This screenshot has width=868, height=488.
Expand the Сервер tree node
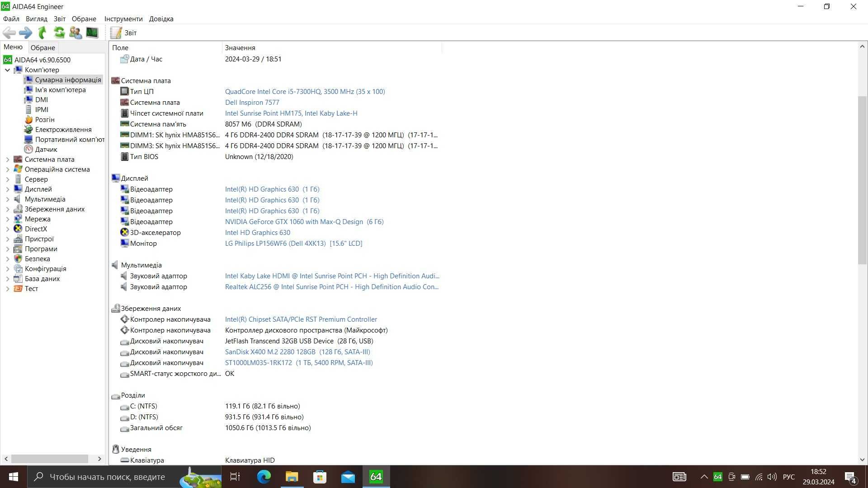click(7, 179)
